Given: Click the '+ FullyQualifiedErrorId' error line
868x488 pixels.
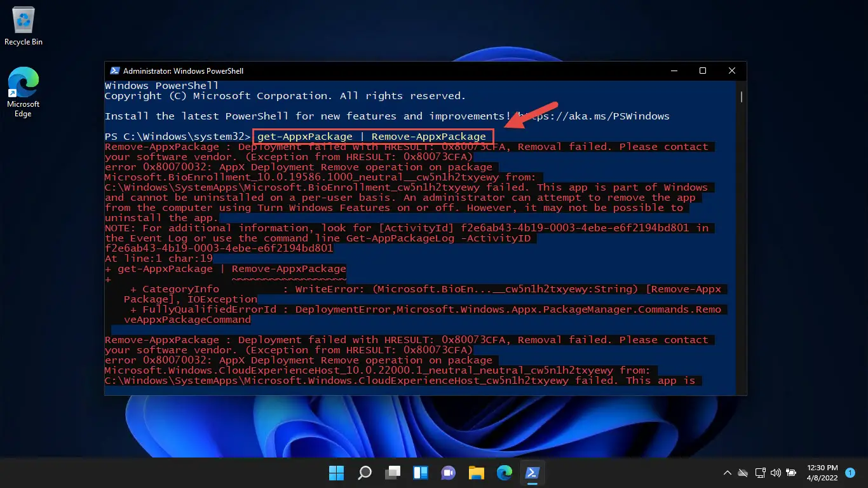Looking at the screenshot, I should (x=426, y=309).
